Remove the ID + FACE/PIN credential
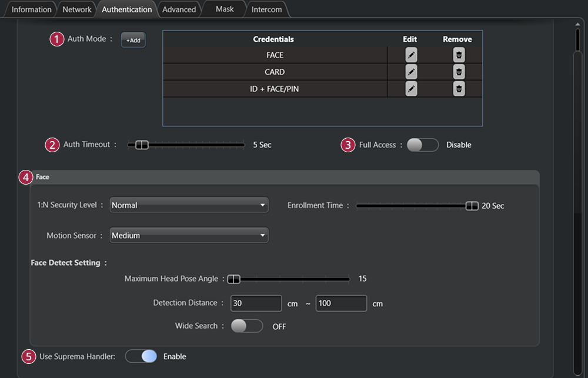 point(459,89)
